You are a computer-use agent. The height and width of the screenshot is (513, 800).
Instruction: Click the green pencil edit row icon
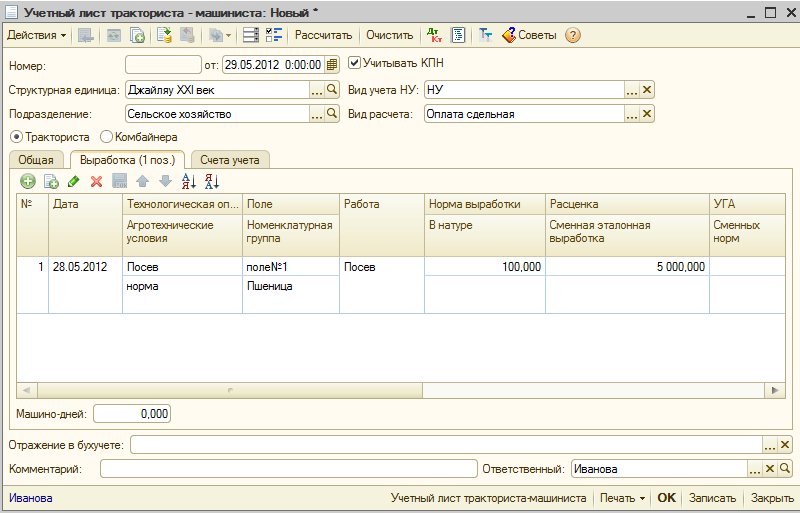coord(73,181)
